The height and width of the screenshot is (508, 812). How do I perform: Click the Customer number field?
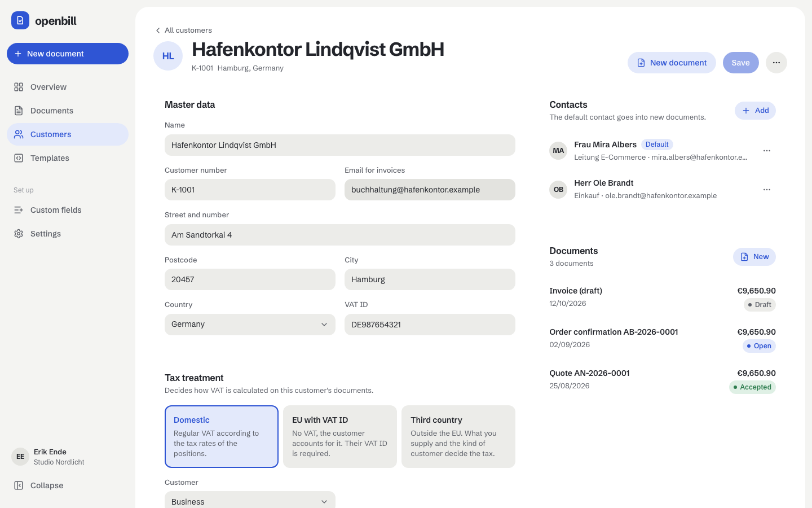pos(250,190)
